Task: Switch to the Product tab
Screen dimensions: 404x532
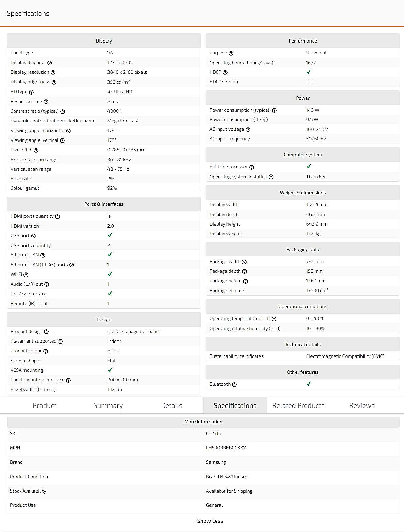Action: [x=45, y=405]
